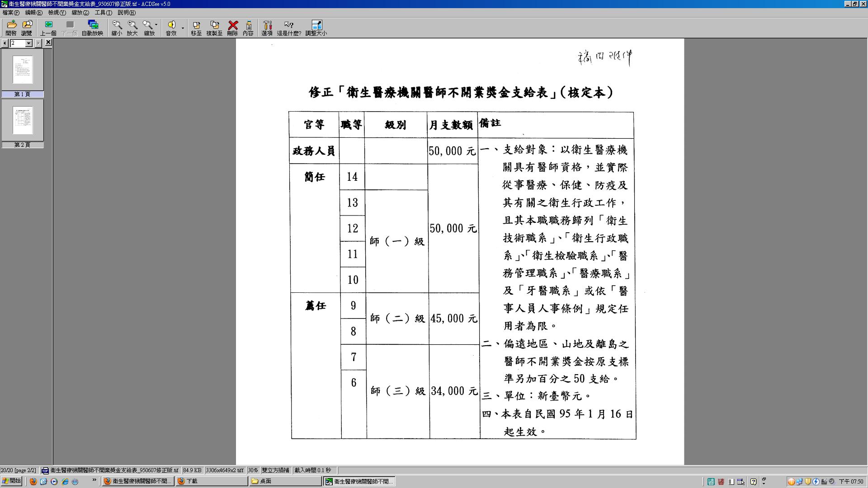The width and height of the screenshot is (868, 488).
Task: Click the 縮小 zoom out magnifier
Action: [117, 28]
